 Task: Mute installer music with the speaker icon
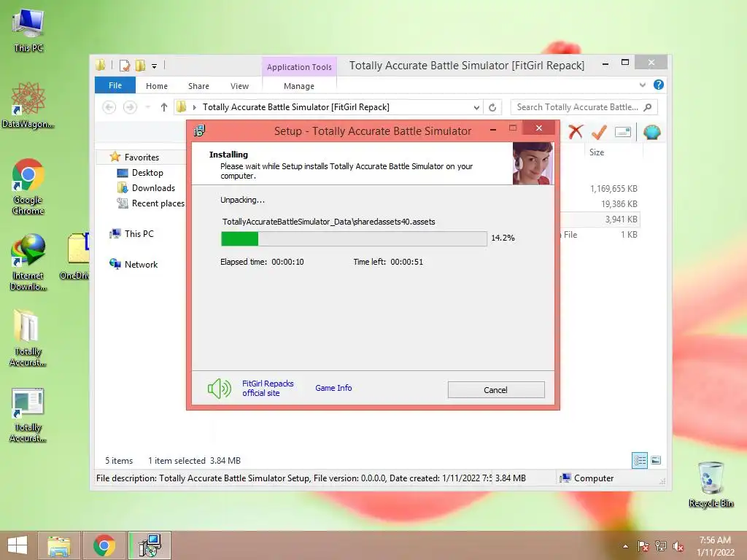click(x=220, y=389)
